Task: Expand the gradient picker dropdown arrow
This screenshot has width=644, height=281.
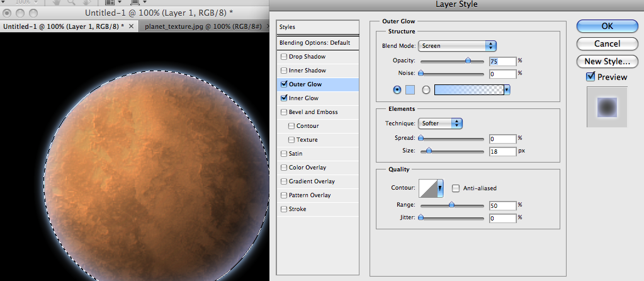Action: (x=507, y=89)
